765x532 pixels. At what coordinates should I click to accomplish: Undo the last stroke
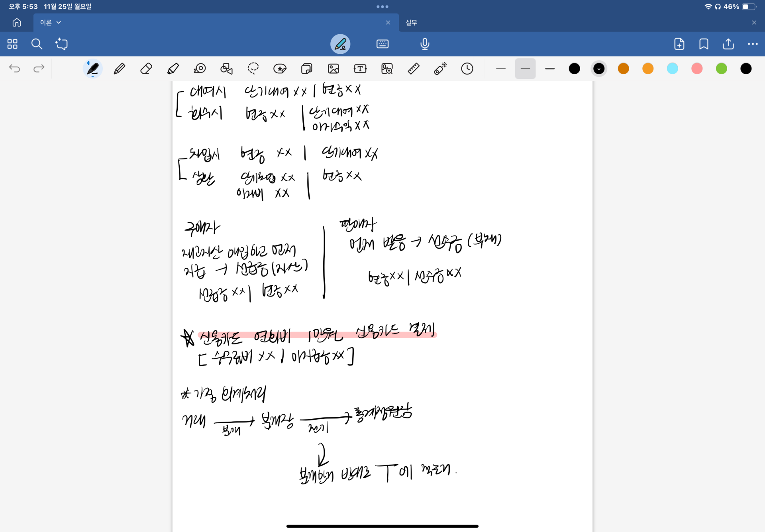tap(15, 69)
